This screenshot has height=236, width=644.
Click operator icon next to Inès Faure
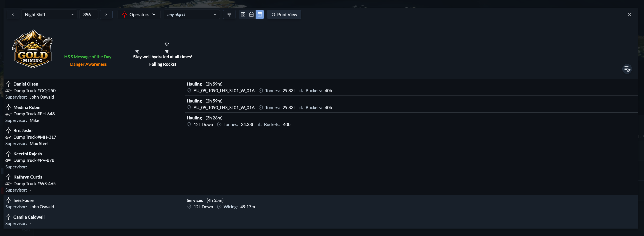[x=8, y=200]
